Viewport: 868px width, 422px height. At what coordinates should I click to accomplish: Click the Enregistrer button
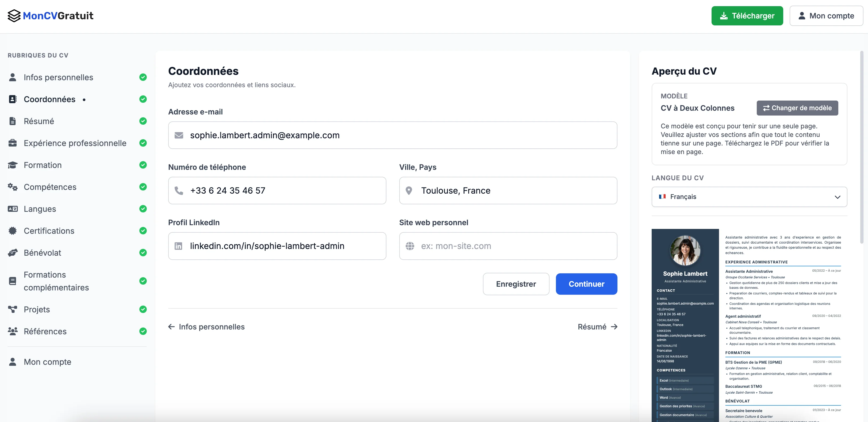click(x=516, y=284)
